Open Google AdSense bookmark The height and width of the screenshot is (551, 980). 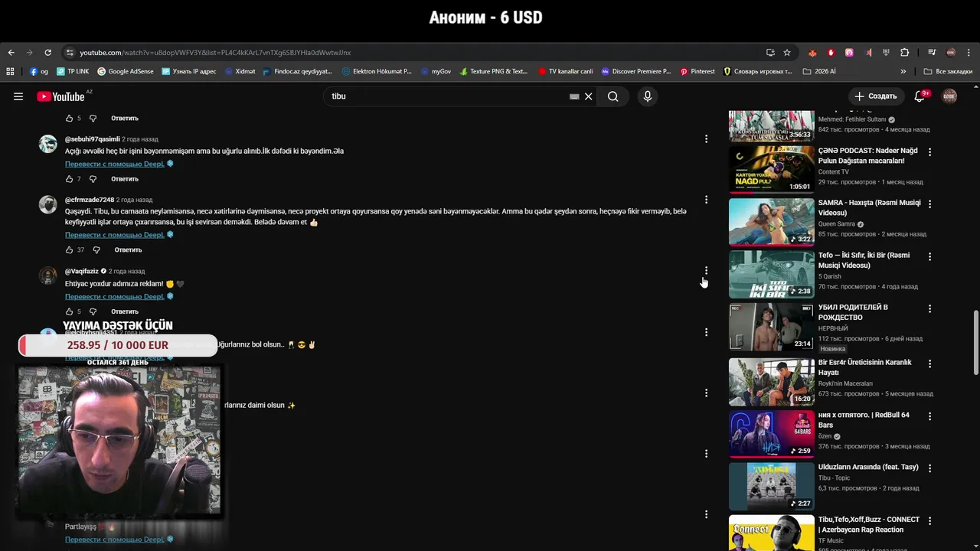[x=126, y=71]
